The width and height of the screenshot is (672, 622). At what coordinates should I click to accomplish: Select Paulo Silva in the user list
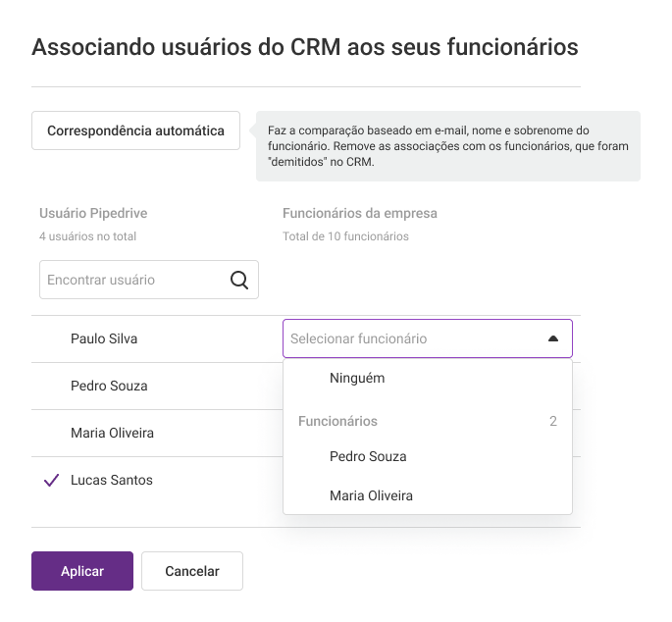(104, 338)
